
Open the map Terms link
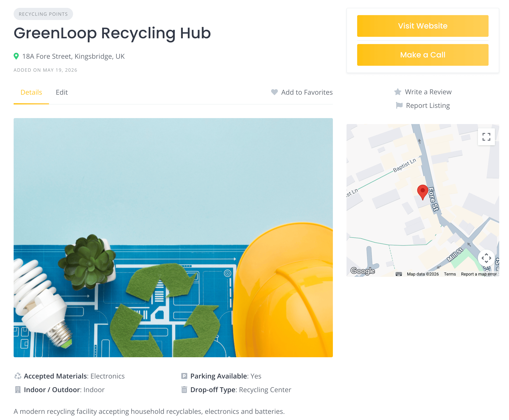pyautogui.click(x=450, y=274)
